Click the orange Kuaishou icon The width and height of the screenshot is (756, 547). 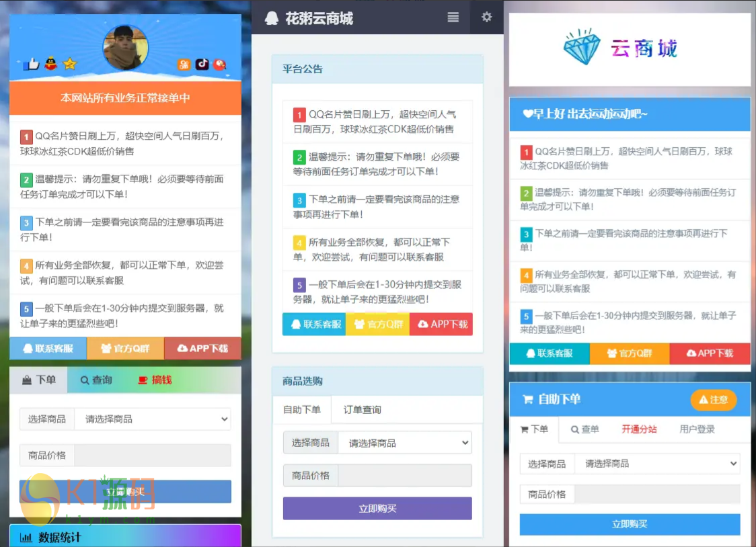tap(184, 65)
